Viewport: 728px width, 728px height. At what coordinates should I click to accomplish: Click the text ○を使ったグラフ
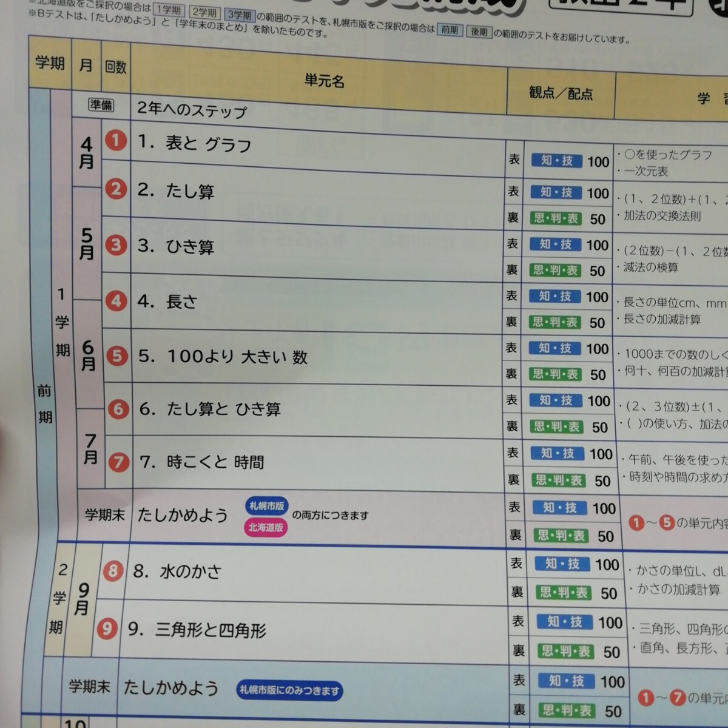[668, 155]
